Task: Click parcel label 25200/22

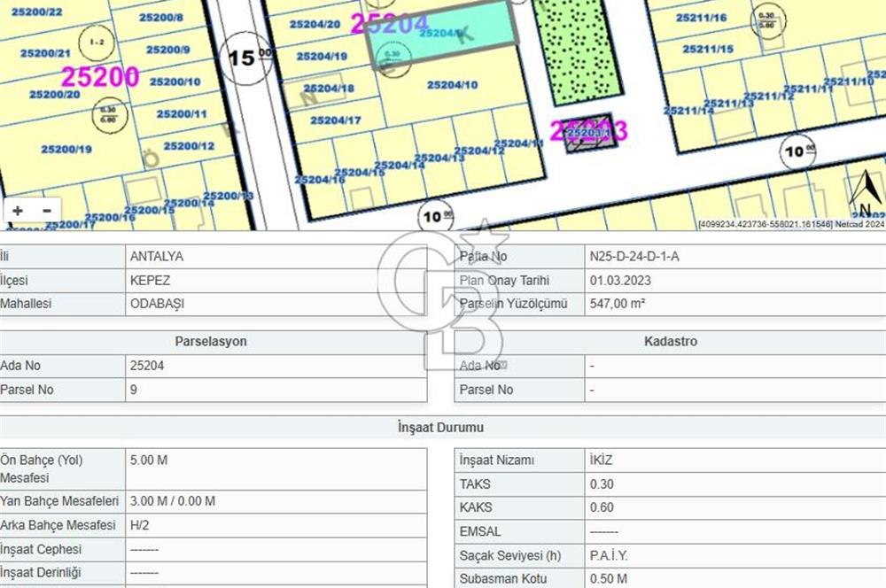Action: tap(36, 12)
